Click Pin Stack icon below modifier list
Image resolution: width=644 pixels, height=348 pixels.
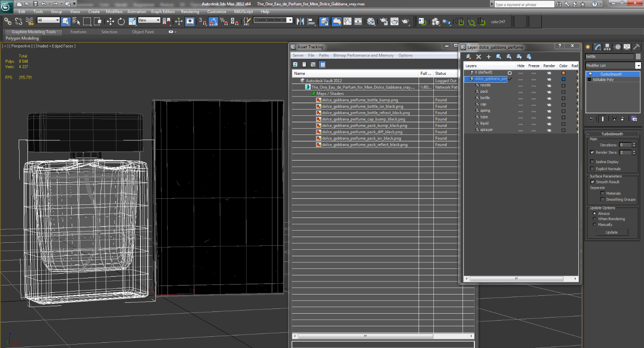tap(591, 118)
